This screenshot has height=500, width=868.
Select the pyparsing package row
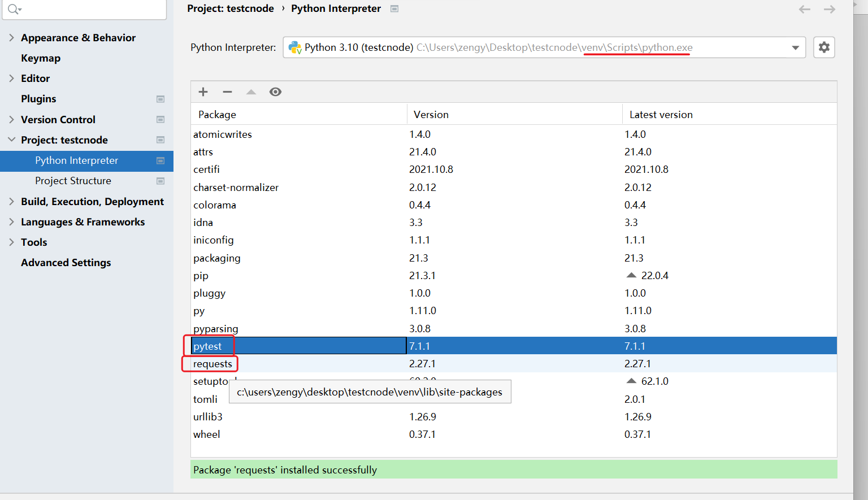click(514, 329)
